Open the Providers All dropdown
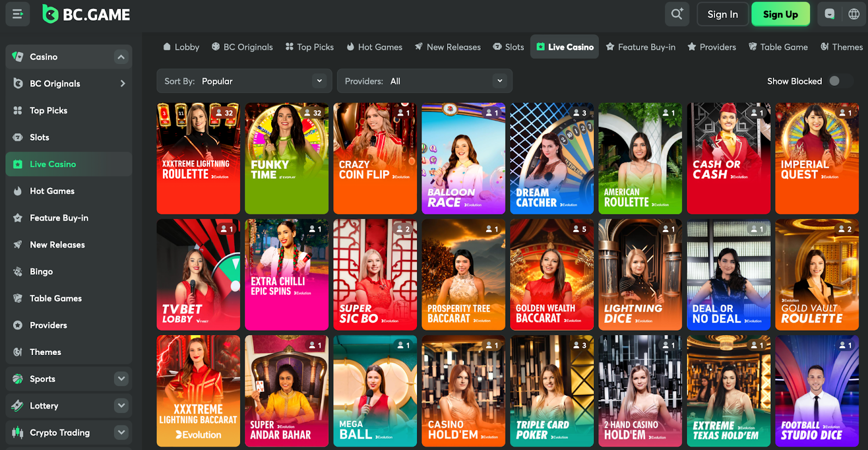This screenshot has height=450, width=868. tap(425, 81)
